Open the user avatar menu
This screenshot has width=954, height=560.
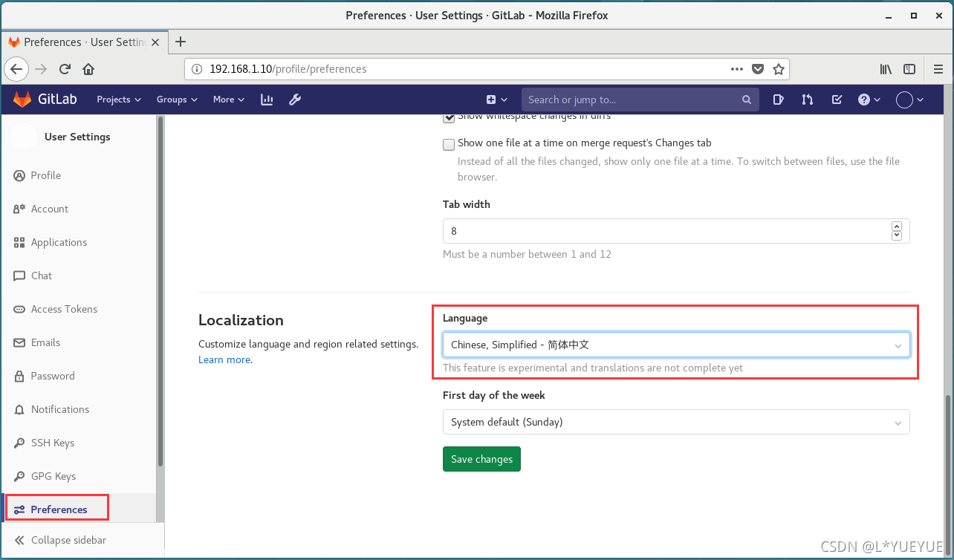point(909,100)
